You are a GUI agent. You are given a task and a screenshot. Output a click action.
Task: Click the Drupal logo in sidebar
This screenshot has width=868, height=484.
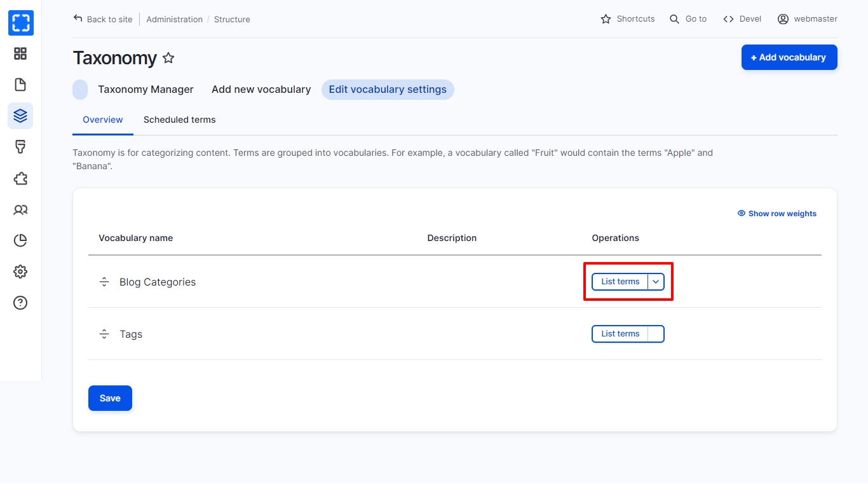[20, 23]
